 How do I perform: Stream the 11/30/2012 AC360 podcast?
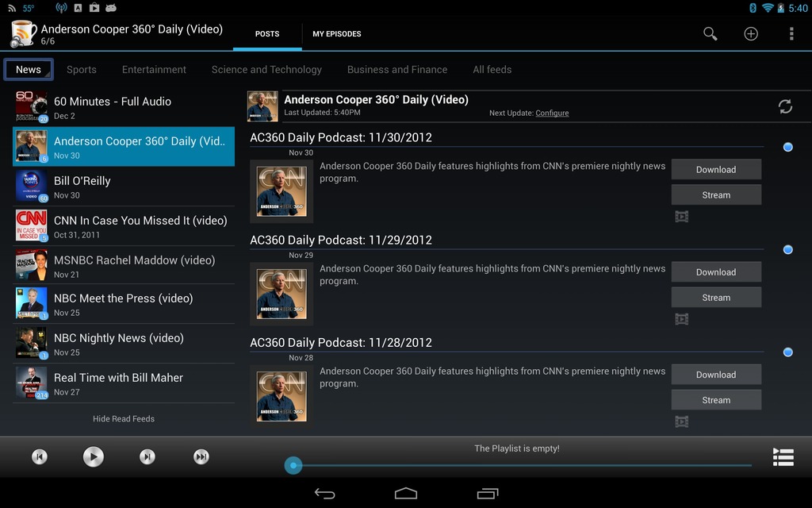pyautogui.click(x=716, y=195)
